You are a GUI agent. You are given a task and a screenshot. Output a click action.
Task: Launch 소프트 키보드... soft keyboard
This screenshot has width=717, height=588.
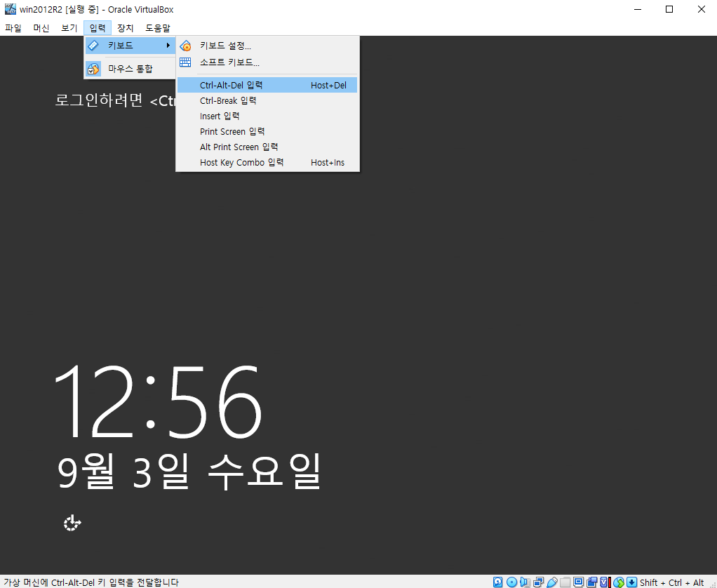click(229, 62)
